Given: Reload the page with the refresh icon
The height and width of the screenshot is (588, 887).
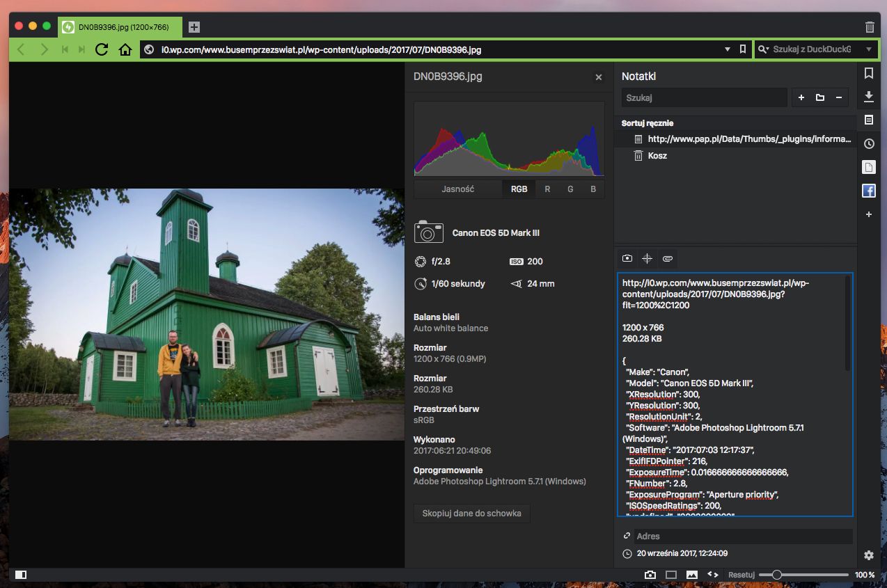Looking at the screenshot, I should (102, 49).
